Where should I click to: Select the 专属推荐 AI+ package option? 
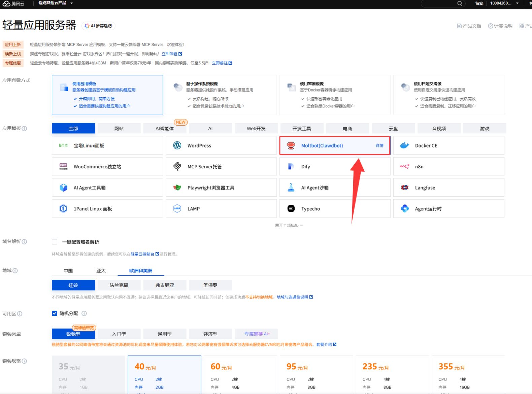[x=256, y=334]
